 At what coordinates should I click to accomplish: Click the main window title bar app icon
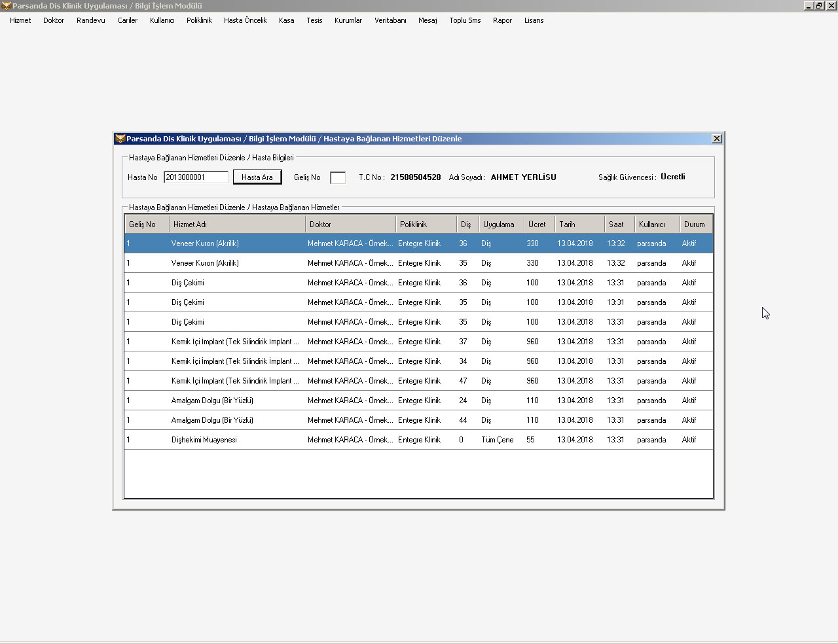click(x=6, y=6)
